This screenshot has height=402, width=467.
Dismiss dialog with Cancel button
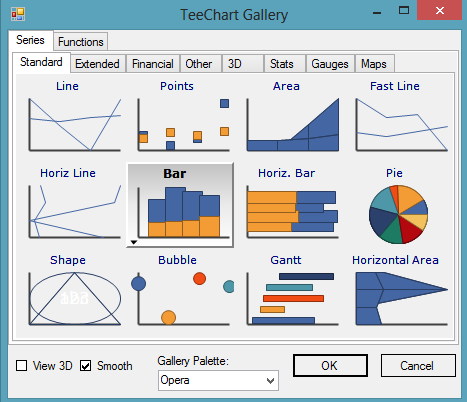(418, 366)
